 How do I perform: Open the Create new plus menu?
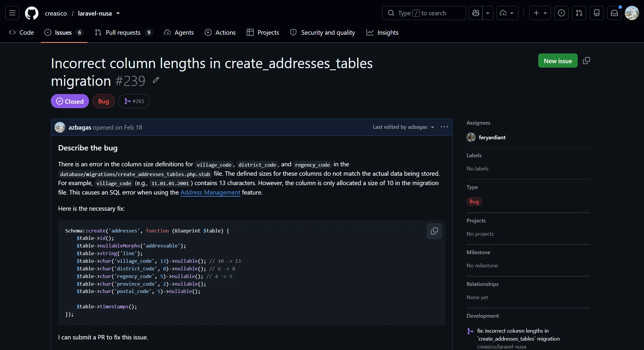pos(540,13)
